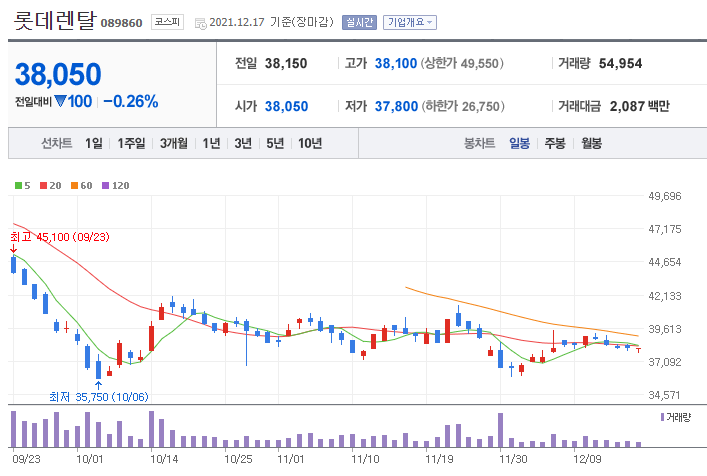Click the 저가 value 37,800

coord(396,106)
